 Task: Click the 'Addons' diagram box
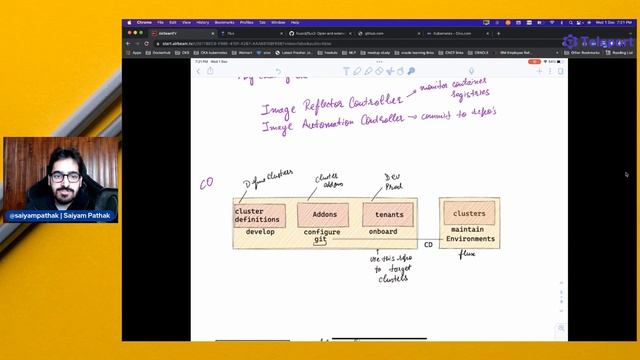(x=323, y=215)
